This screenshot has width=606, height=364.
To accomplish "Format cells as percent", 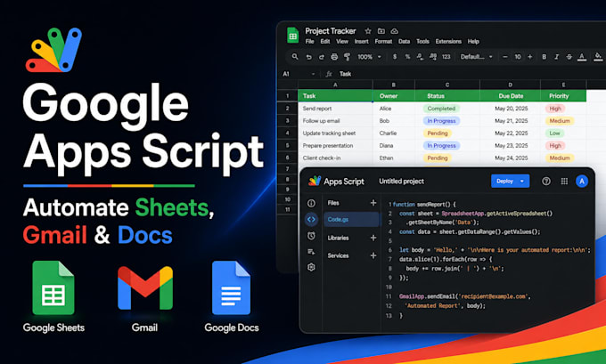I will tap(407, 57).
